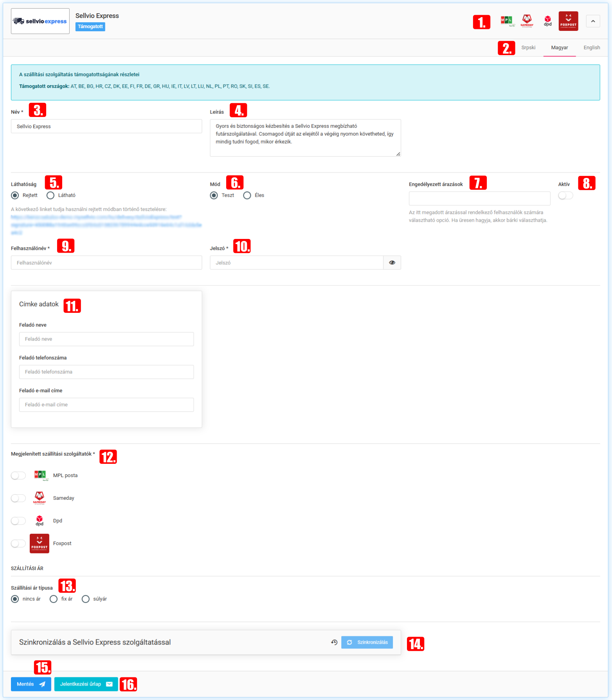Viewport: 612px width, 700px height.
Task: Click the Foxpost logo in header
Action: 568,21
